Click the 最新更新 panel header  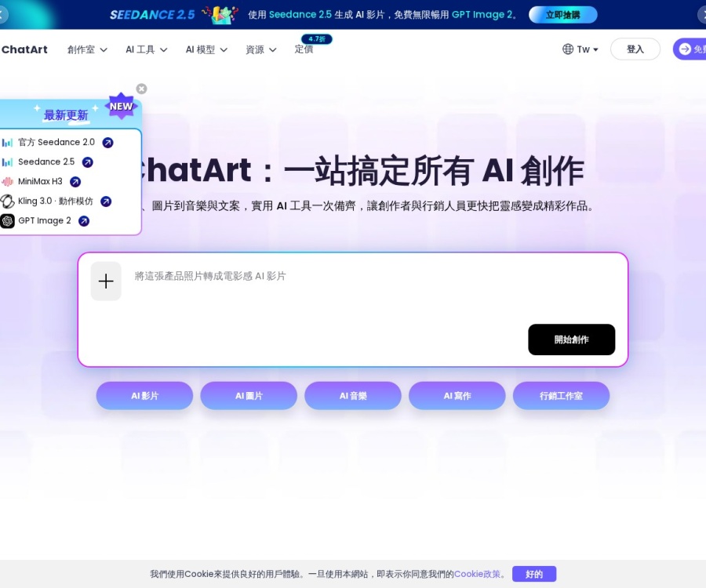pos(66,115)
